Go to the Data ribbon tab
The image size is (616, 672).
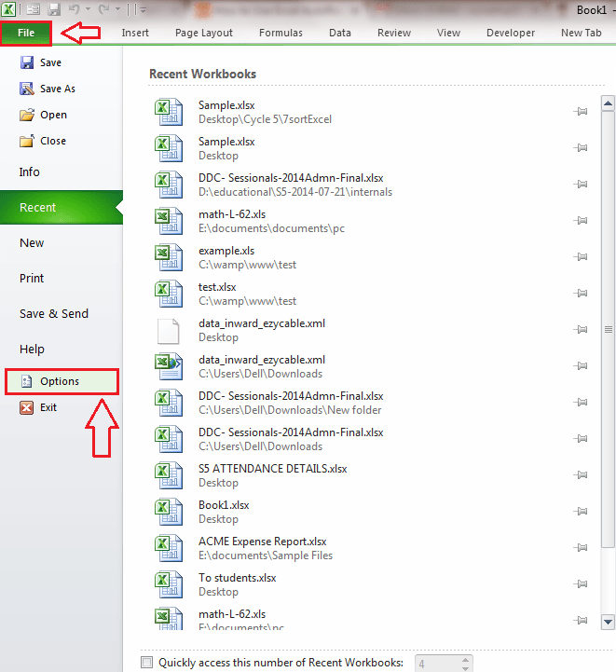(340, 33)
